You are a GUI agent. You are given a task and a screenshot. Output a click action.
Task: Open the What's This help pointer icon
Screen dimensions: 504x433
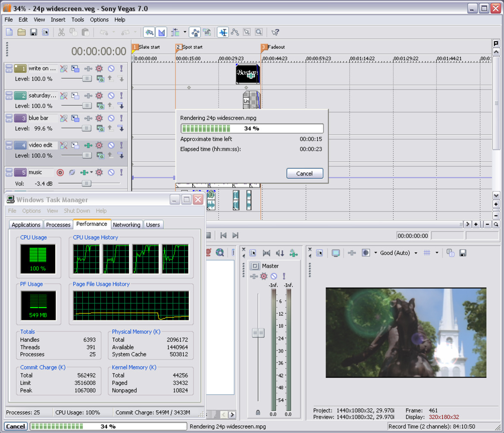[275, 32]
